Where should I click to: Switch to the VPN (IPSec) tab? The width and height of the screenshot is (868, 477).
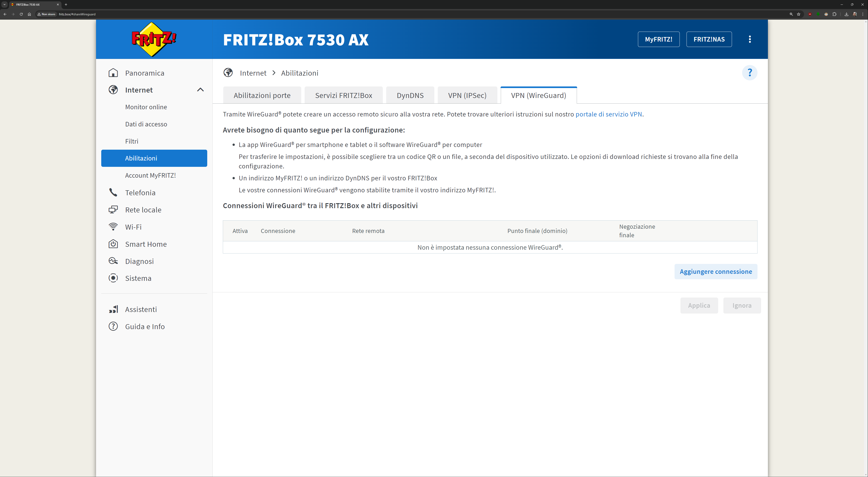[x=467, y=95]
